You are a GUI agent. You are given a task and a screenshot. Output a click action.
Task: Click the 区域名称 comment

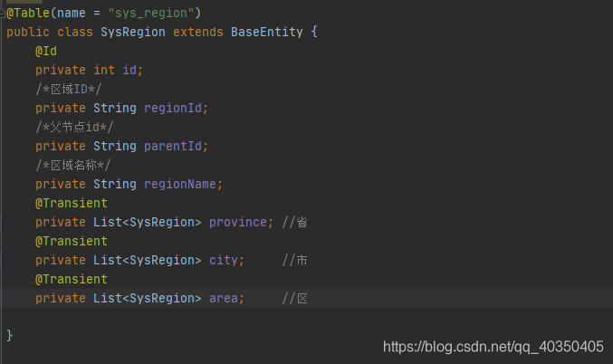coord(73,165)
